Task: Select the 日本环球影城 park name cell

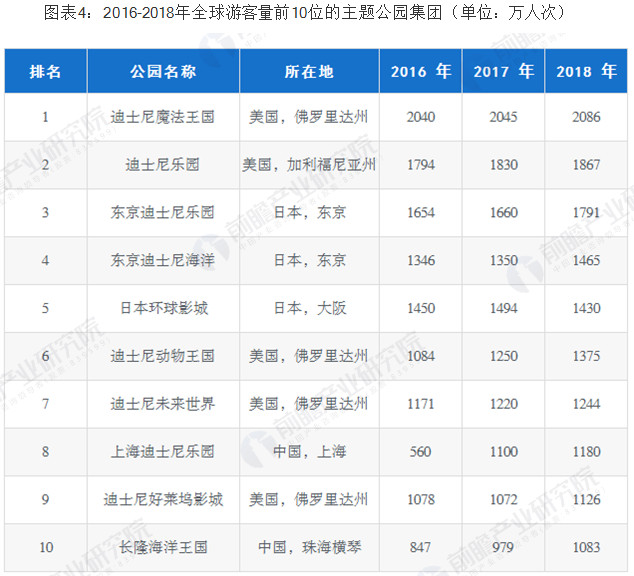Action: pos(164,308)
